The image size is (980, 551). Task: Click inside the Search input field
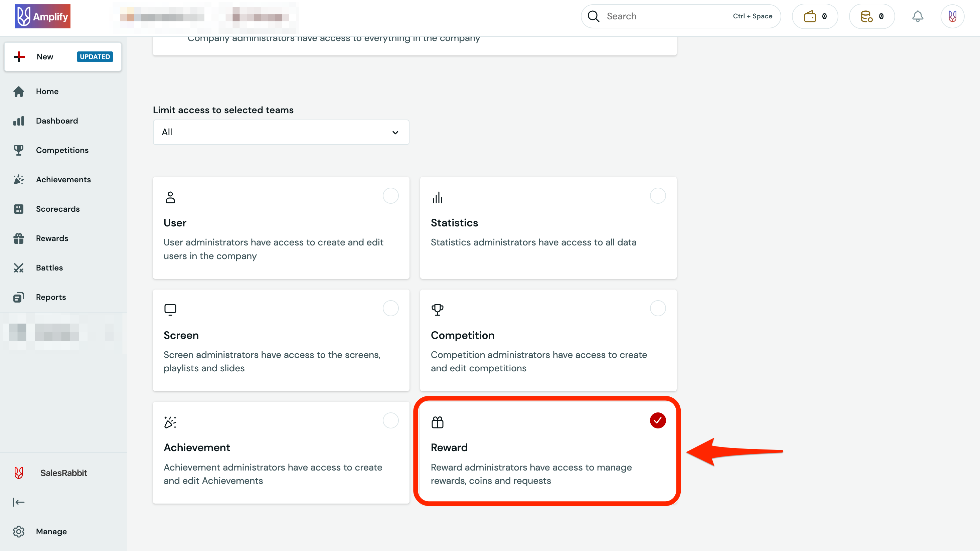coord(647,16)
